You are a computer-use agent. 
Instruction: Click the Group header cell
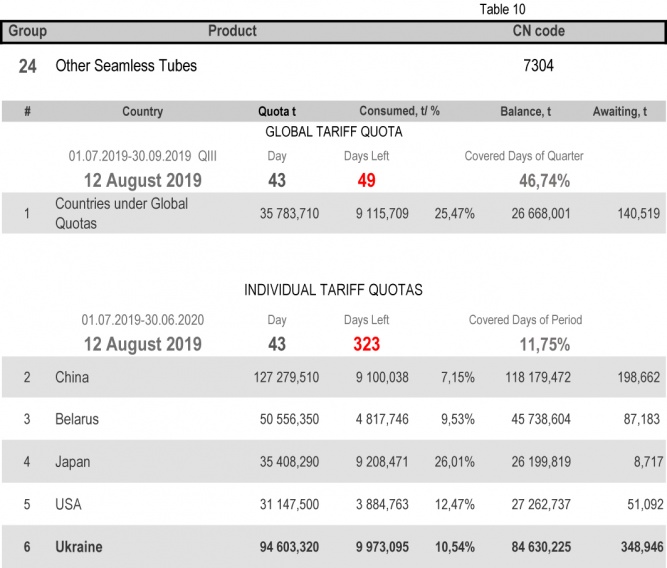pyautogui.click(x=27, y=31)
